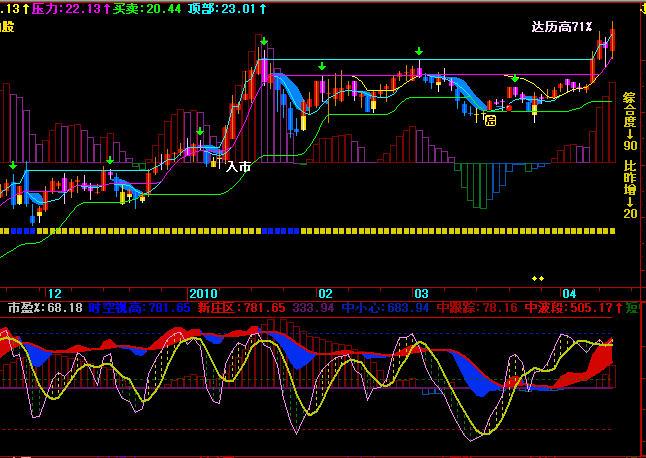Click the 中波段 505.17 indicator label
The width and height of the screenshot is (646, 458).
coord(566,307)
